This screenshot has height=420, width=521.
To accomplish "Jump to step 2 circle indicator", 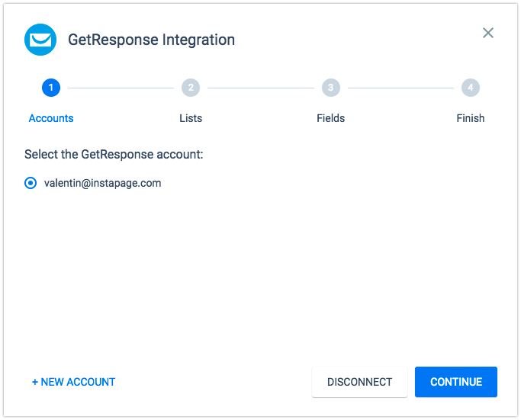I will pyautogui.click(x=191, y=88).
